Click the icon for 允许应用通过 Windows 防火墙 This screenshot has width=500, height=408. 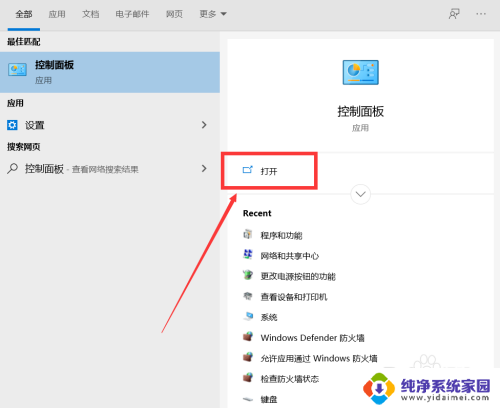[248, 357]
